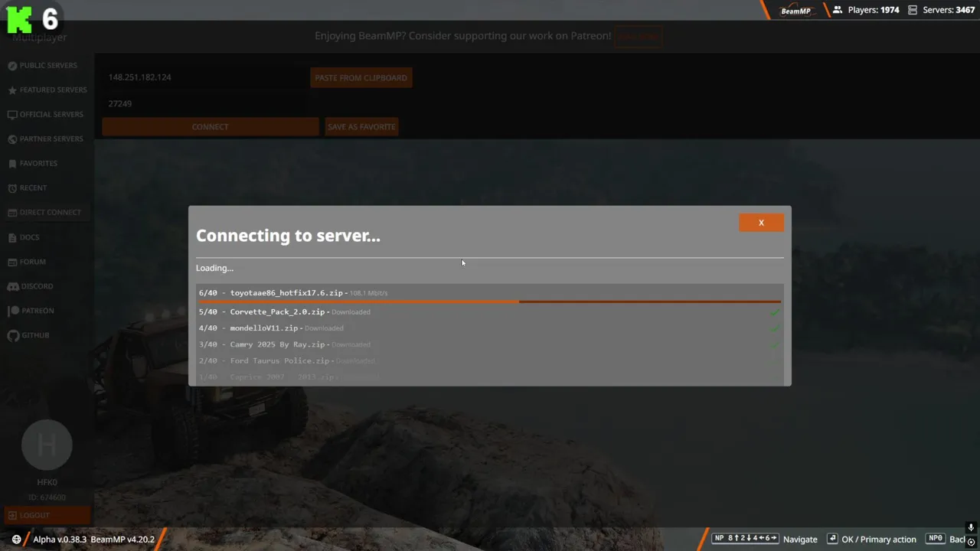
Task: Click the globe language icon
Action: point(16,540)
